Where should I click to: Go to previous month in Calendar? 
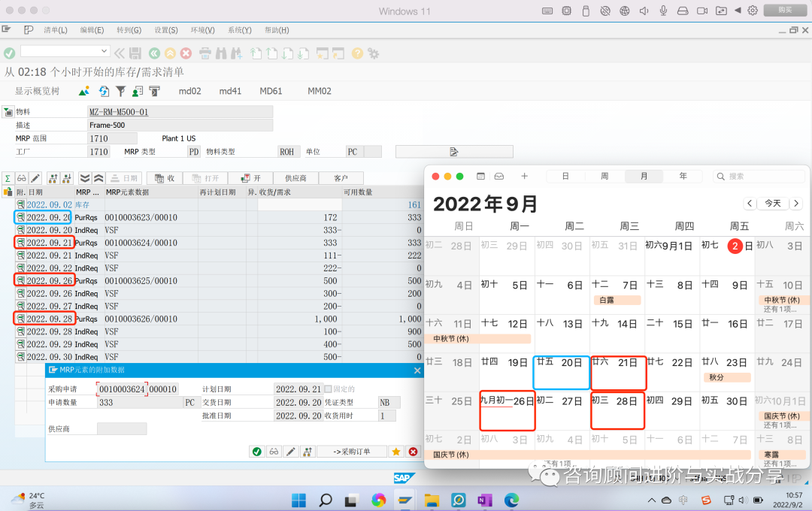tap(750, 204)
